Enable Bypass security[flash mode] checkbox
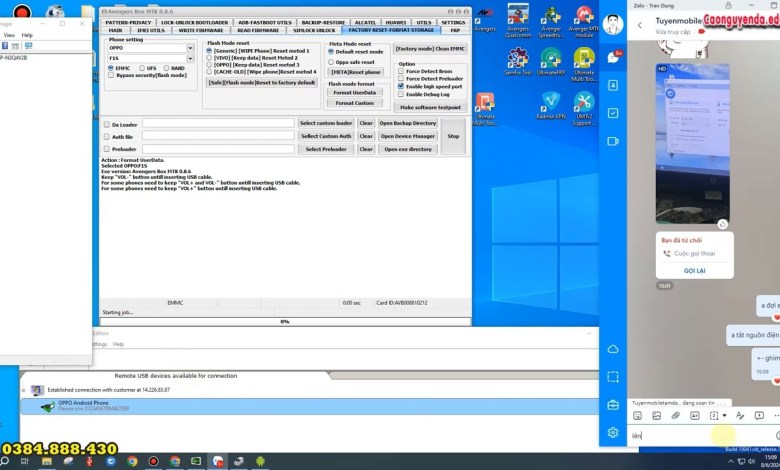 pyautogui.click(x=110, y=75)
